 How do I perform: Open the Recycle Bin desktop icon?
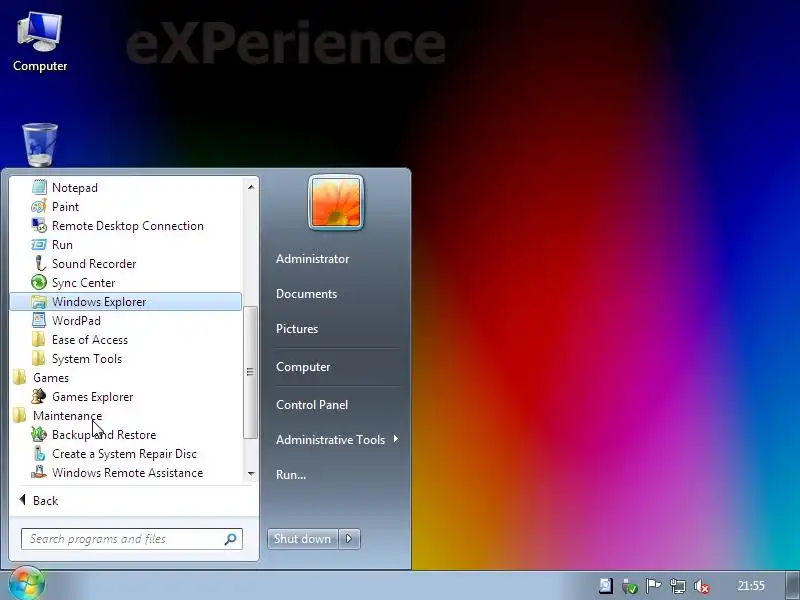(x=40, y=145)
